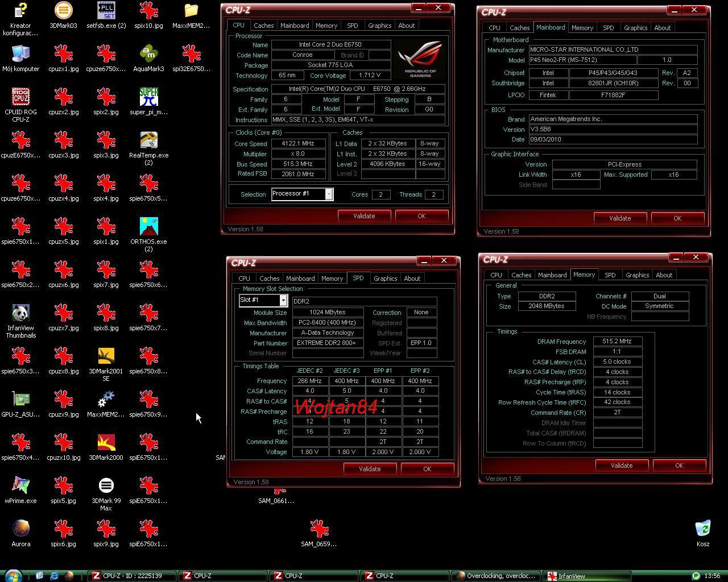
Task: Click the taskbar clock 13:56
Action: pyautogui.click(x=713, y=576)
